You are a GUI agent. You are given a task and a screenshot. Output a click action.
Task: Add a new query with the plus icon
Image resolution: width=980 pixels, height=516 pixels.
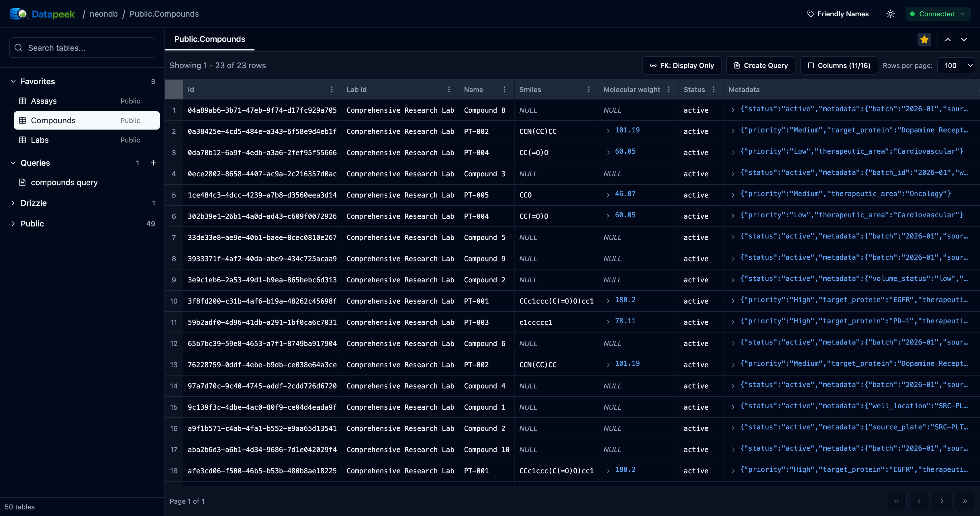(x=153, y=163)
